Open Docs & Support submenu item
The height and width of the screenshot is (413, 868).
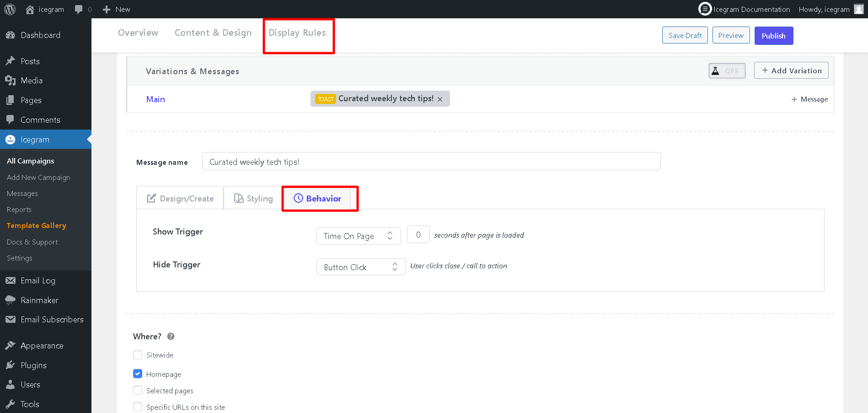pyautogui.click(x=32, y=242)
